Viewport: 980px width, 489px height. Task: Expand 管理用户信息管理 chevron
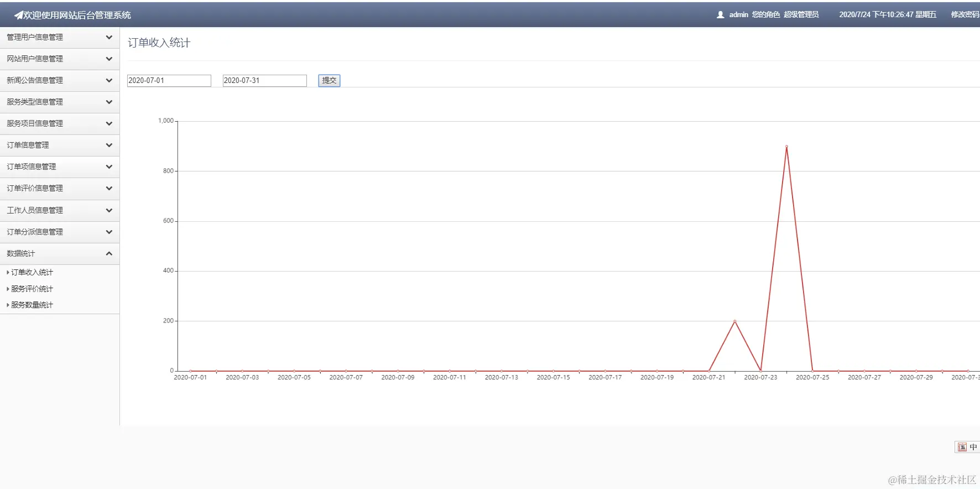(109, 37)
